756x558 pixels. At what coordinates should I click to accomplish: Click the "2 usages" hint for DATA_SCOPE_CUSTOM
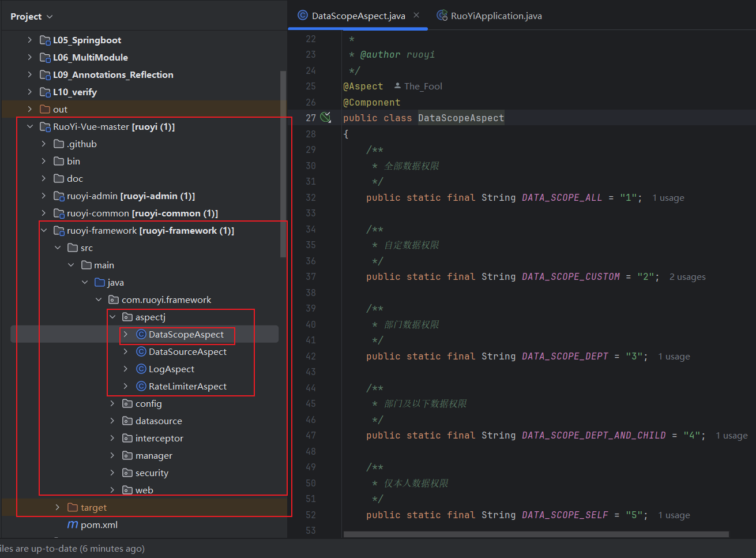pos(687,277)
